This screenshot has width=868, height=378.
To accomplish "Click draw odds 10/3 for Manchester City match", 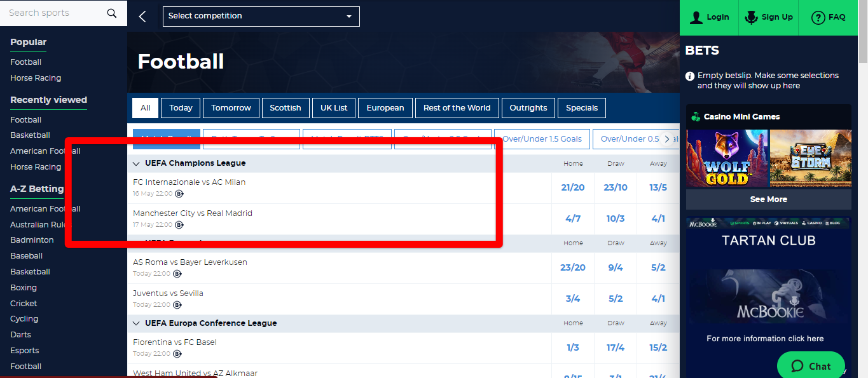I will 616,219.
